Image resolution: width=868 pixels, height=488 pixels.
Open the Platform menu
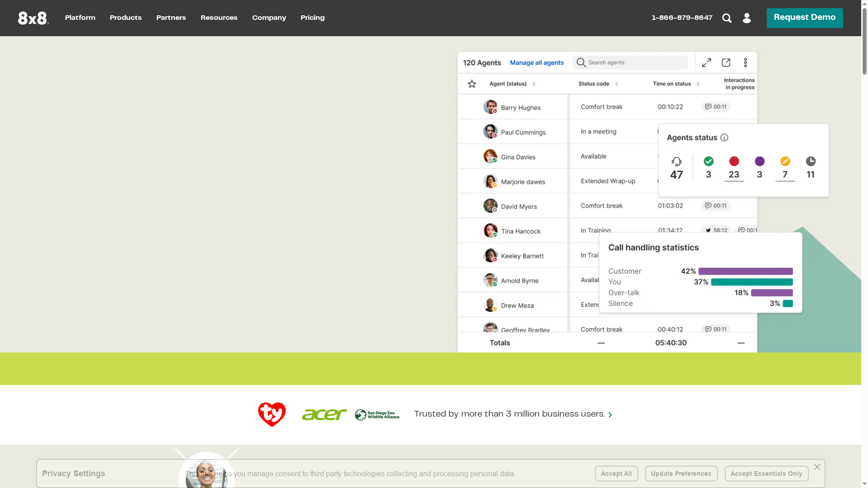point(80,18)
